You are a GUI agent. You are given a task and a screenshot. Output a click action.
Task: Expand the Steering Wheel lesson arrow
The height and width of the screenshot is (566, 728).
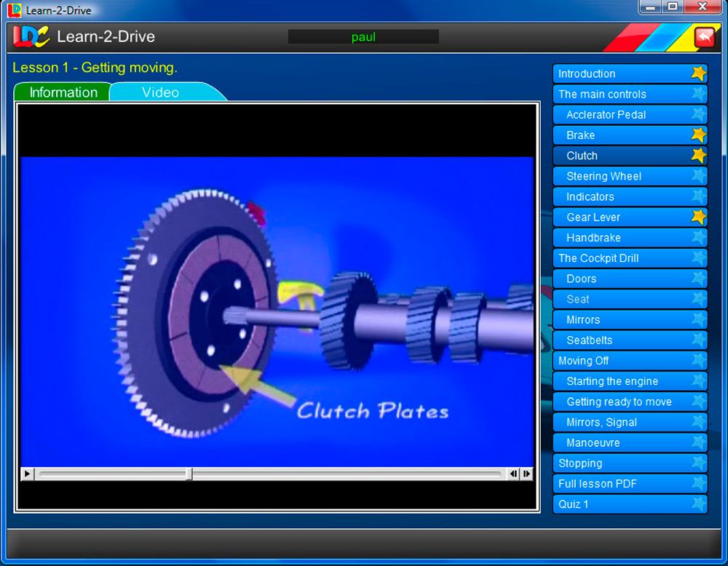pos(699,176)
